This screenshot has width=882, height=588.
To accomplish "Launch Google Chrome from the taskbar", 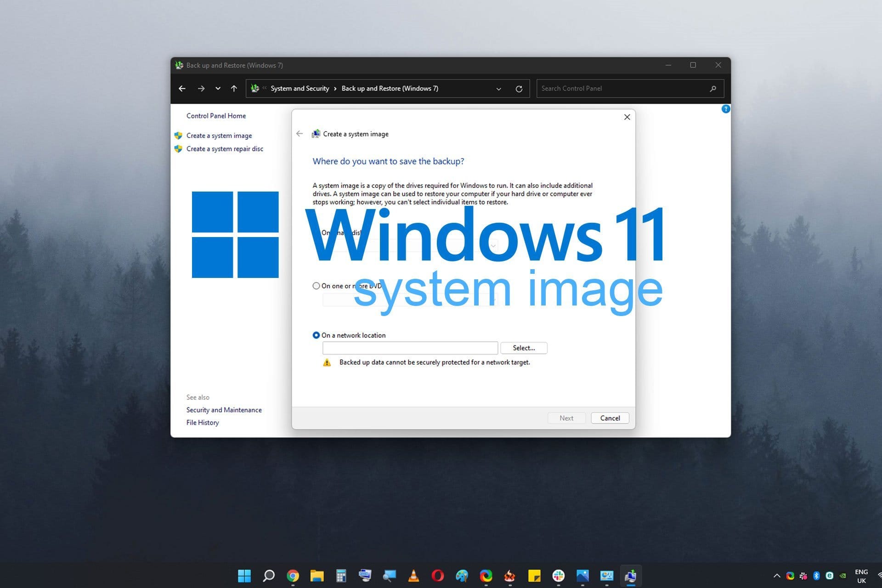I will [293, 576].
